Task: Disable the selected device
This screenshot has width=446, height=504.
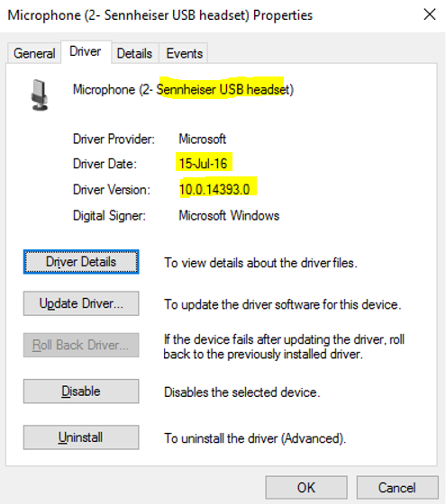Action: [81, 391]
